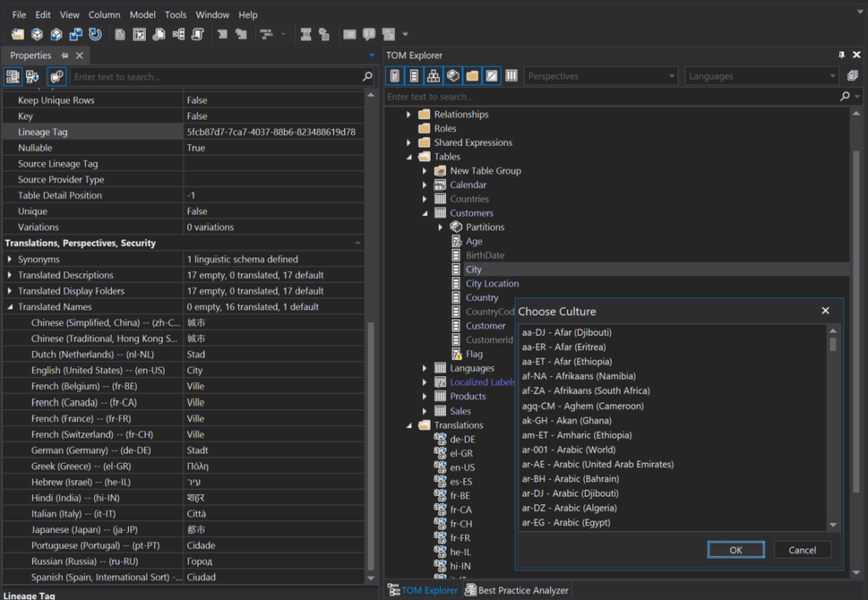
Task: Select af-ZA Afrikaans (South Africa) culture
Action: 586,391
